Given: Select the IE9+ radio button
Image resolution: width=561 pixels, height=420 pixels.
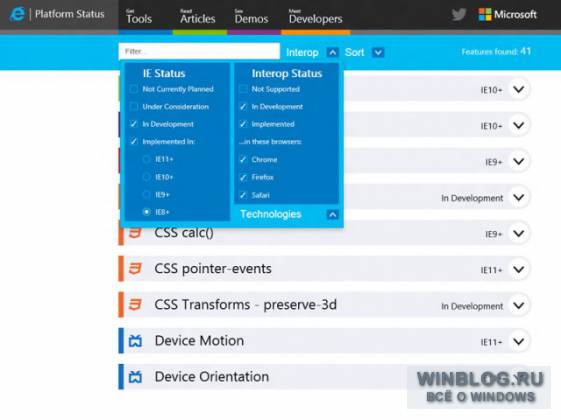Looking at the screenshot, I should pyautogui.click(x=146, y=194).
